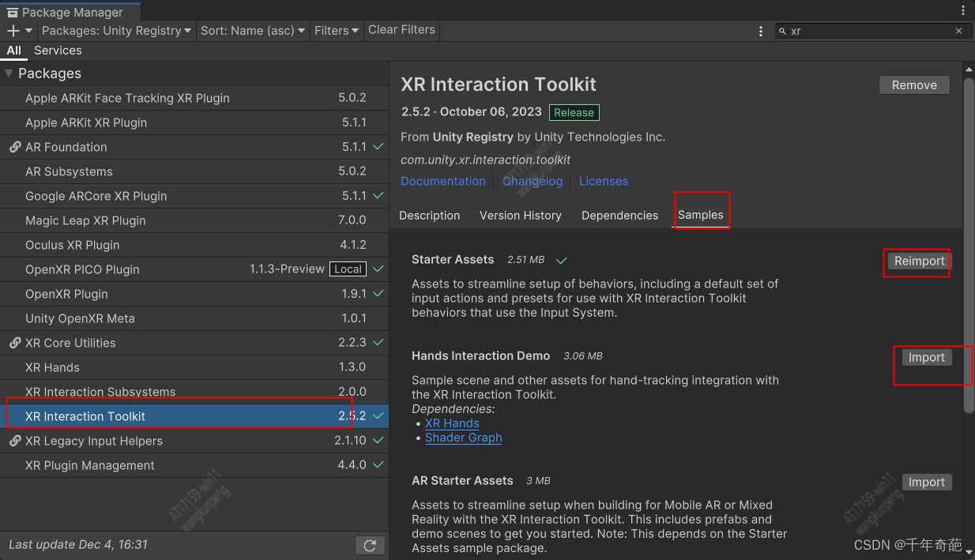Reimport the Starter Assets sample
The height and width of the screenshot is (560, 975).
click(920, 261)
